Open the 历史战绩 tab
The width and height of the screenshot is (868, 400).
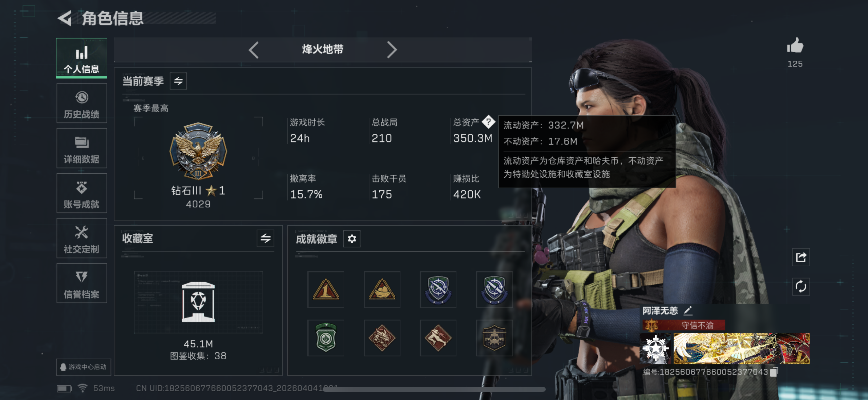point(82,103)
